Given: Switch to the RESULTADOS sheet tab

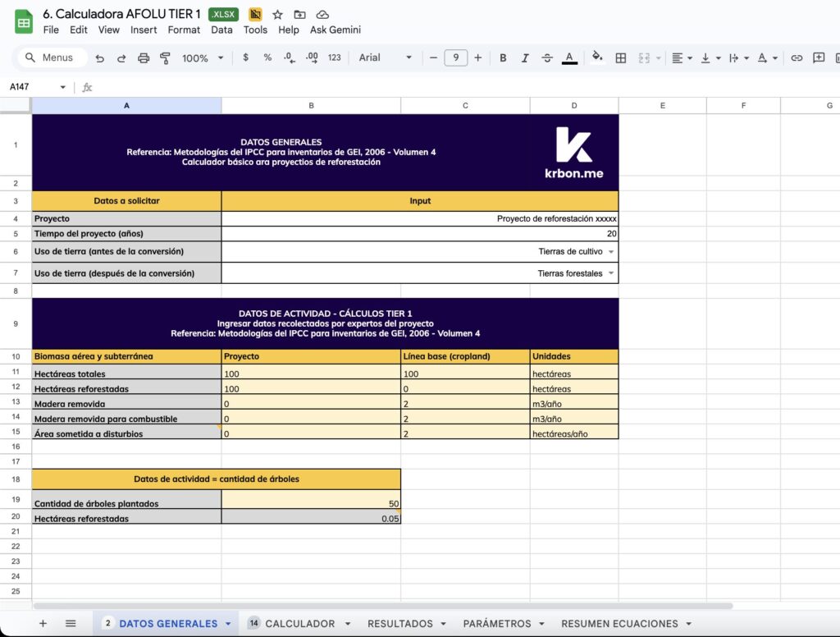Looking at the screenshot, I should pos(399,623).
